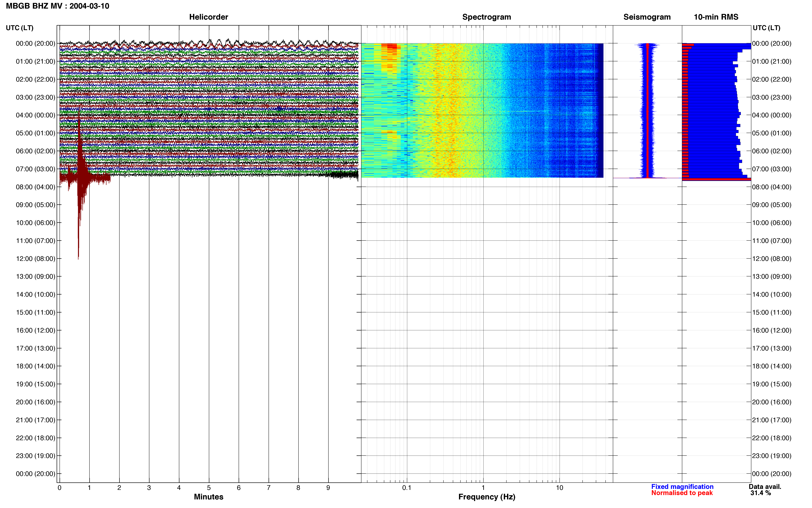Click right axis label '02:00 (22:00)'
The image size is (812, 508).
tap(772, 79)
